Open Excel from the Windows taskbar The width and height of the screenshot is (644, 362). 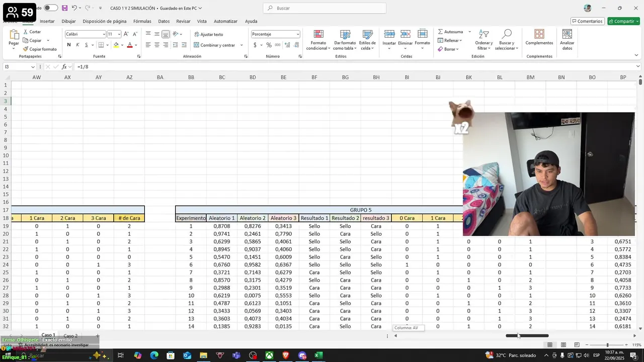tap(318, 355)
